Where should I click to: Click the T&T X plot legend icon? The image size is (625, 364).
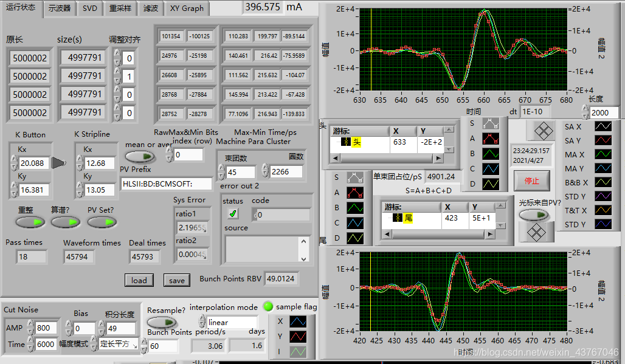point(603,210)
